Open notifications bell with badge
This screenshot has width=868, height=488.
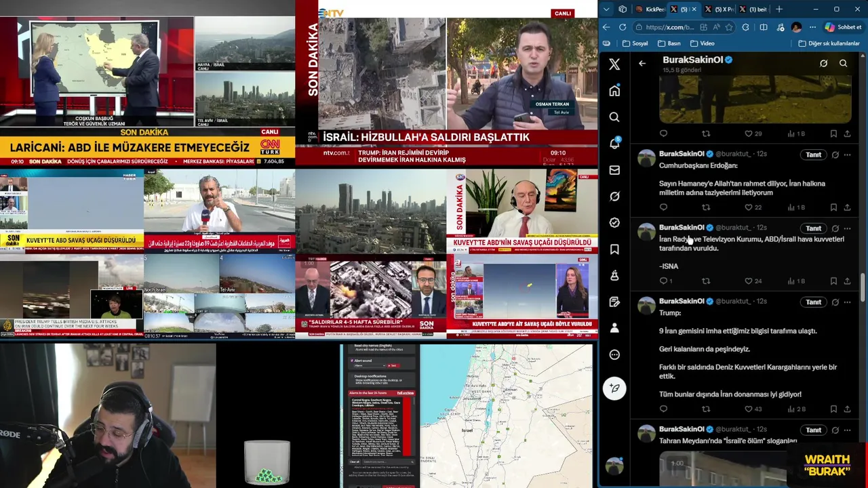click(x=614, y=144)
